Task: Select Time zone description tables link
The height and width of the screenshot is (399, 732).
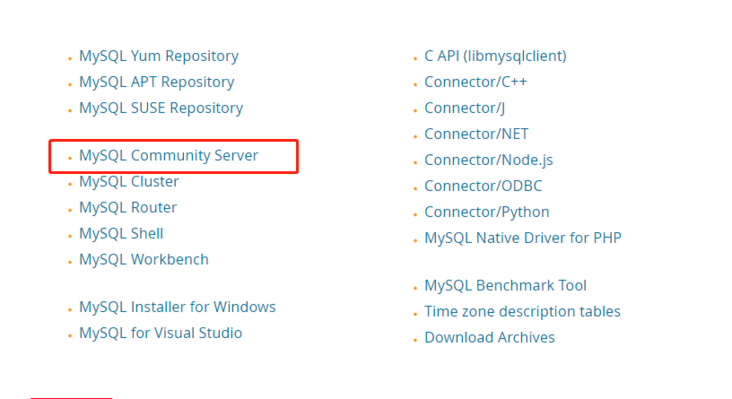Action: click(x=522, y=312)
